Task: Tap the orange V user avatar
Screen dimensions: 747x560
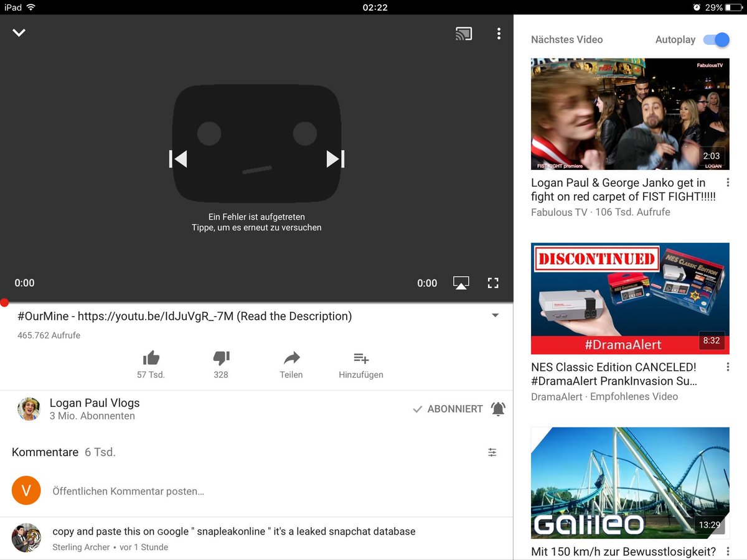Action: tap(26, 490)
